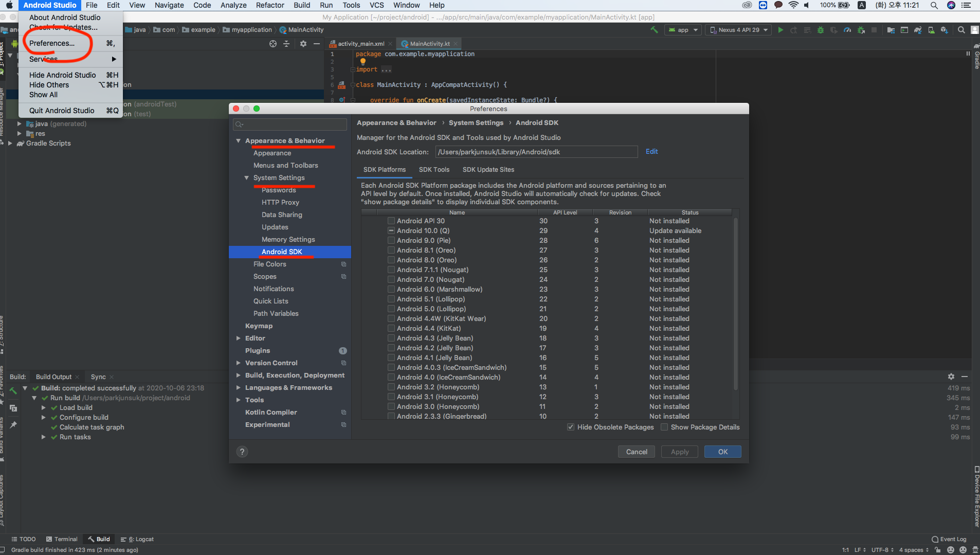
Task: Click Cancel button in Preferences
Action: 637,452
